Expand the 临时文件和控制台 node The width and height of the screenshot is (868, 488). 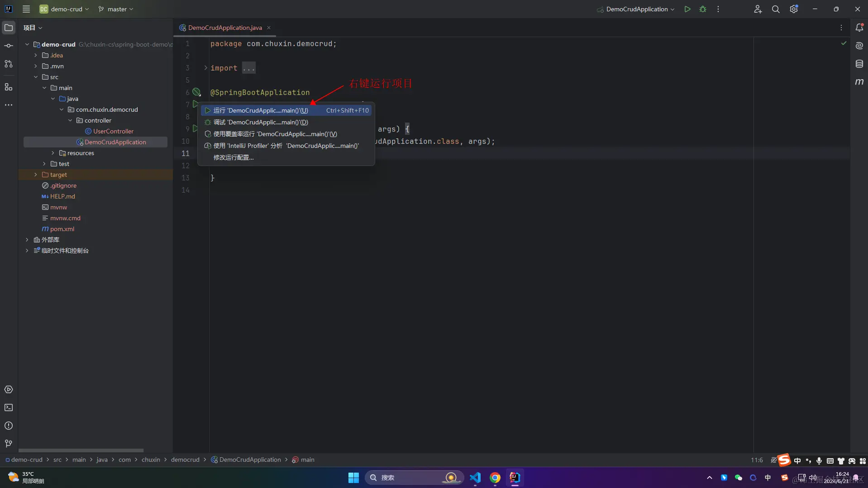pyautogui.click(x=27, y=251)
